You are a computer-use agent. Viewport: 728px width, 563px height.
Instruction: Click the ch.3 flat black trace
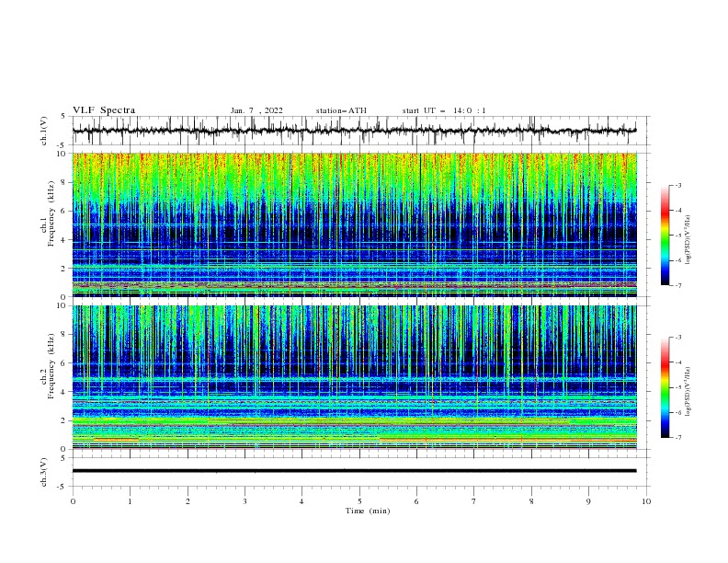coord(354,471)
